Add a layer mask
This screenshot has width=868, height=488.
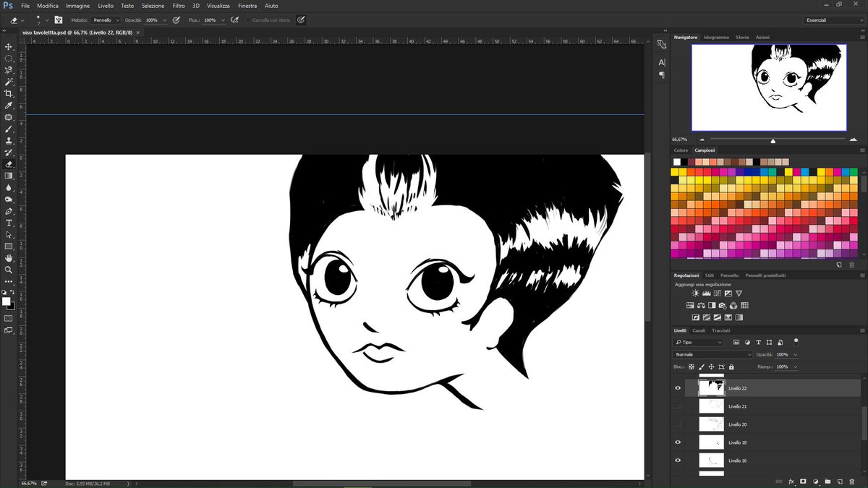pyautogui.click(x=804, y=481)
